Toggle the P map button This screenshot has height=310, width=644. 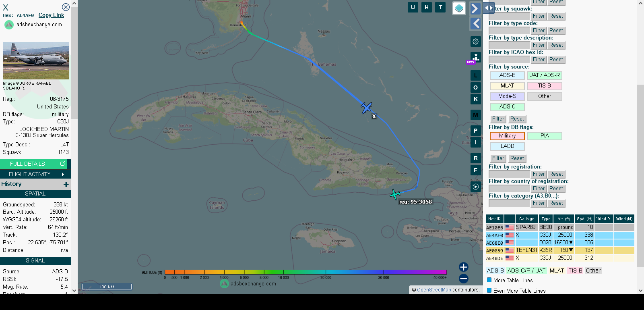tap(476, 131)
